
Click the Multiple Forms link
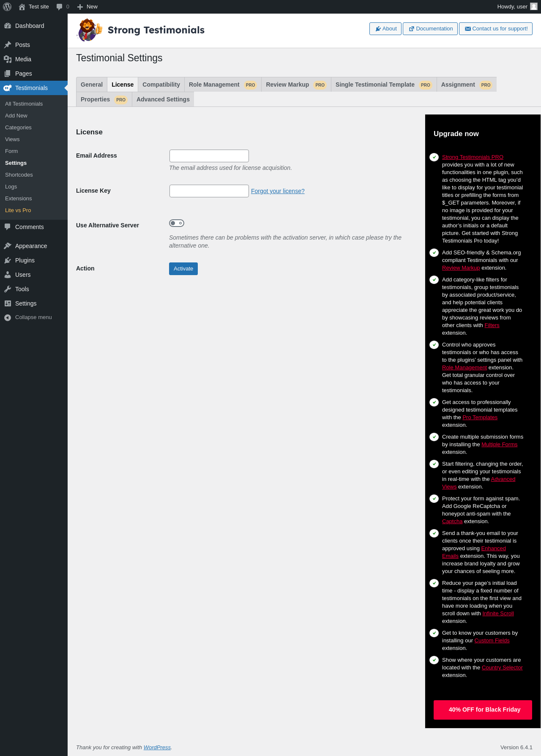(x=500, y=445)
